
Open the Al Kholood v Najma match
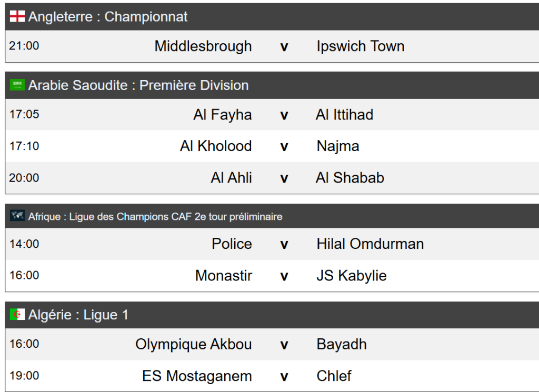tap(284, 146)
